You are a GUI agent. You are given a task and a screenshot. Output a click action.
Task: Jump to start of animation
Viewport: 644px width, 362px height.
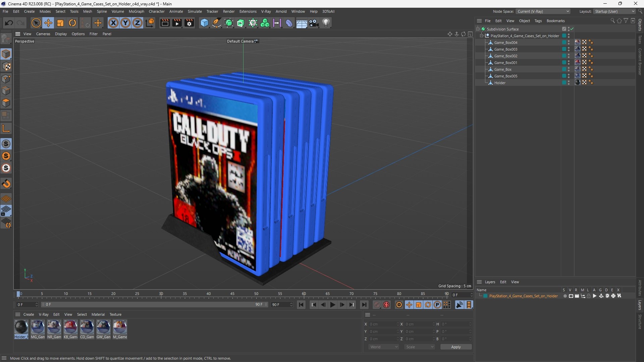pos(301,305)
